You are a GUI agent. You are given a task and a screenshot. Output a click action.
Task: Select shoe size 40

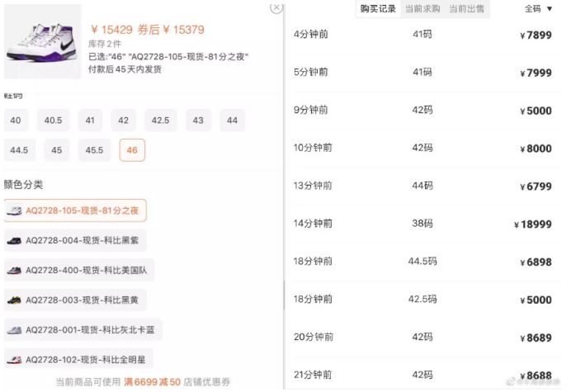coord(16,120)
